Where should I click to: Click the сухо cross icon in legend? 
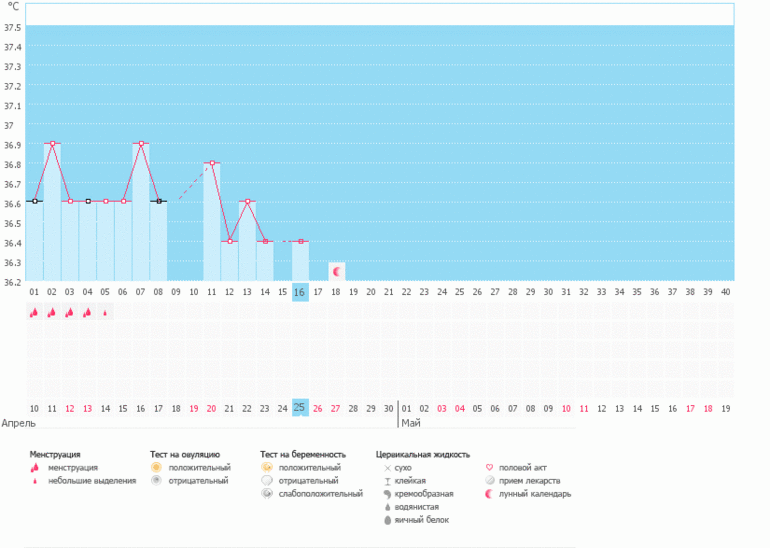pos(387,467)
